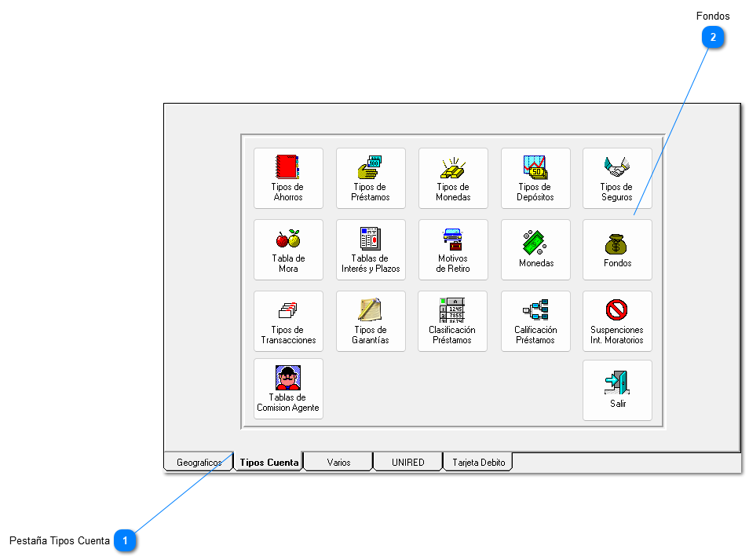Image resolution: width=749 pixels, height=560 pixels.
Task: Switch to the Geograficos tab
Action: click(197, 463)
